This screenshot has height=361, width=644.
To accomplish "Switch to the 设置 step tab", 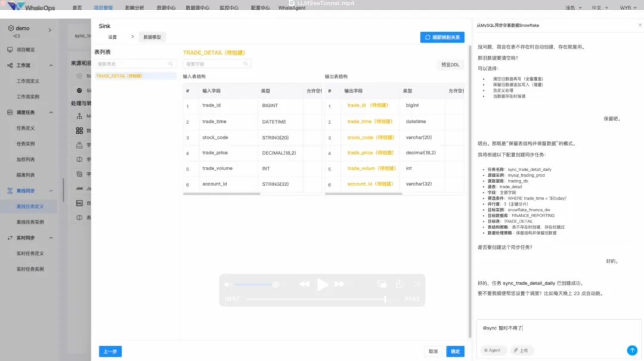I will pos(113,37).
